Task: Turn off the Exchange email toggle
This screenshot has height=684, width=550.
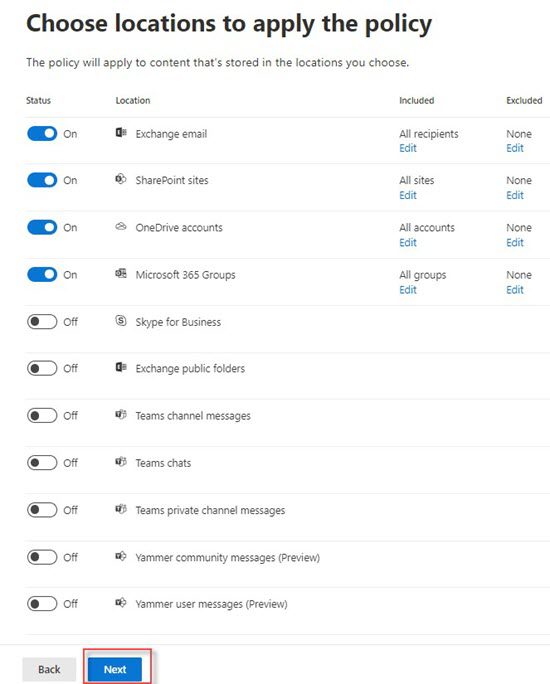Action: pos(42,133)
